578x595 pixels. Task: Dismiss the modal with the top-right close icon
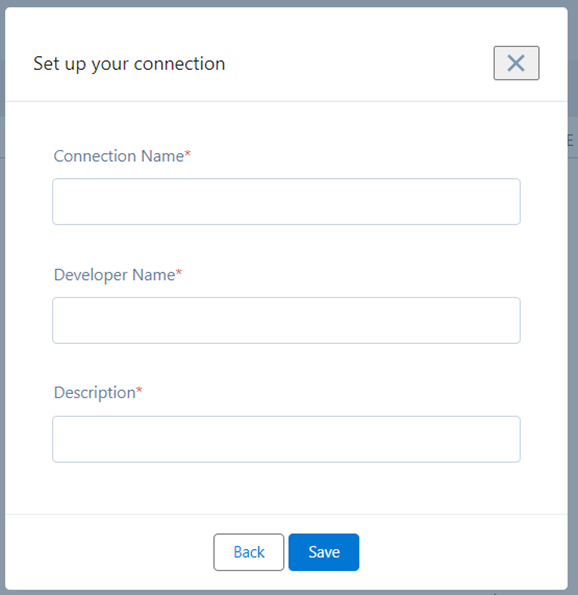point(516,63)
